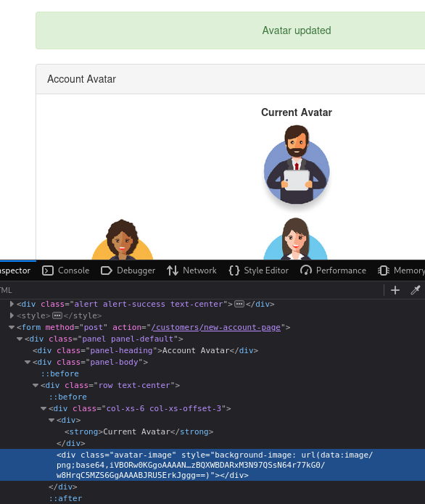
Task: Click the Style Editor braces icon
Action: [x=234, y=270]
